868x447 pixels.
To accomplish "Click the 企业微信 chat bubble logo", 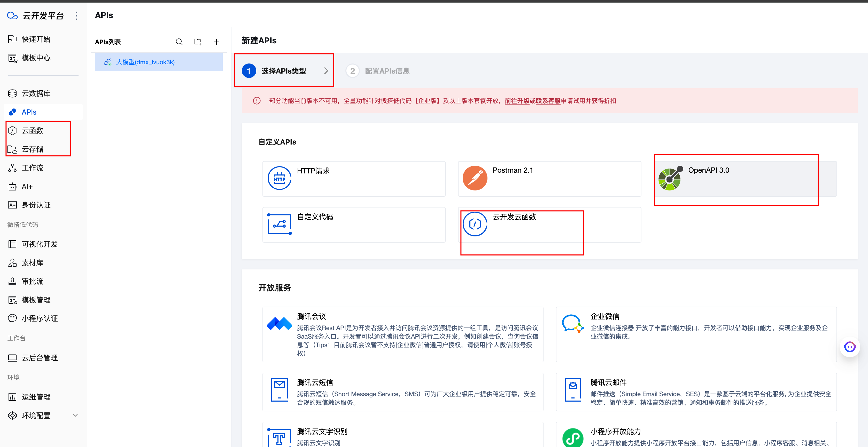I will tap(572, 323).
